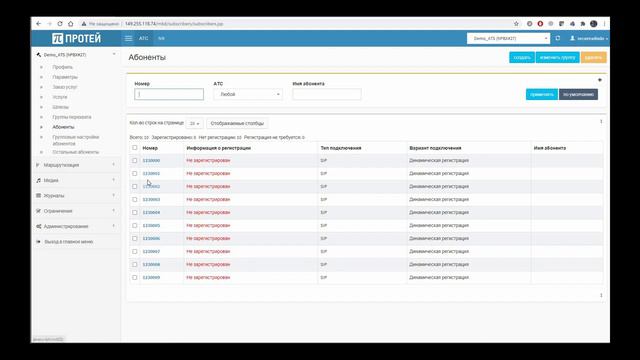Viewport: 640px width, 360px height.
Task: Open the red Opera-style extension icon
Action: [540, 24]
